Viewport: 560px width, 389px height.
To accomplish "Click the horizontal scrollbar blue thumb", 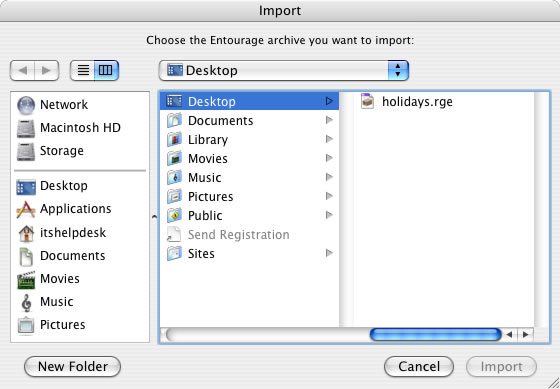I will [435, 335].
